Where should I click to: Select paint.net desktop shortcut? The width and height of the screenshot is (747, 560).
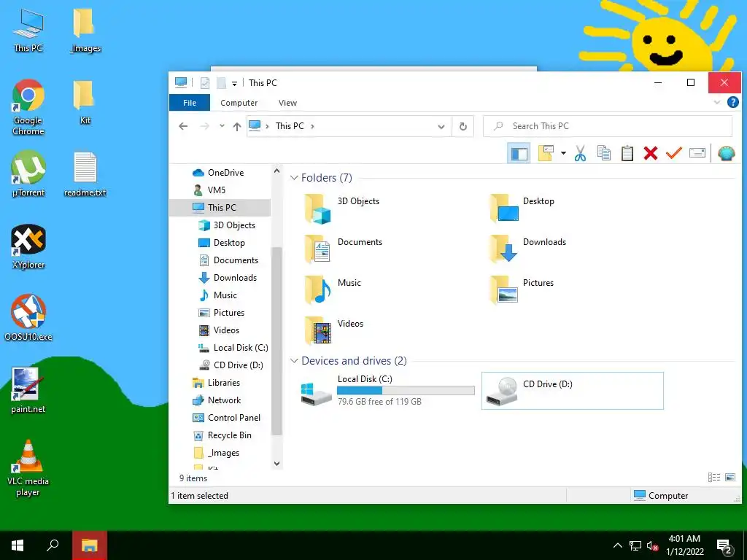pos(28,391)
